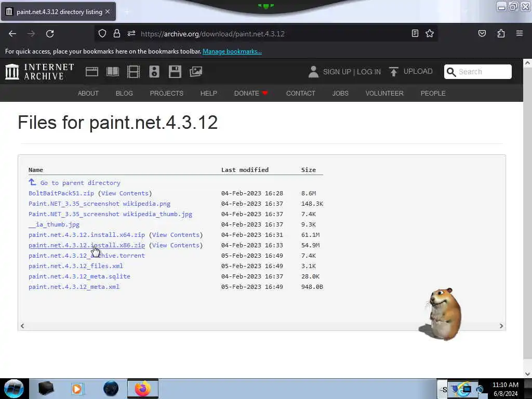Open the PROJECTS menu item

pos(167,94)
